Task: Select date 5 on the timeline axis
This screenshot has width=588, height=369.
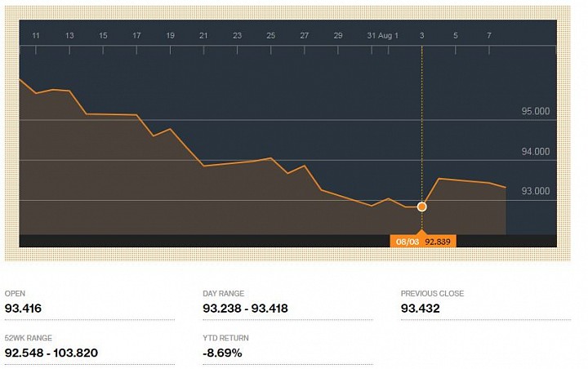Action: 455,36
